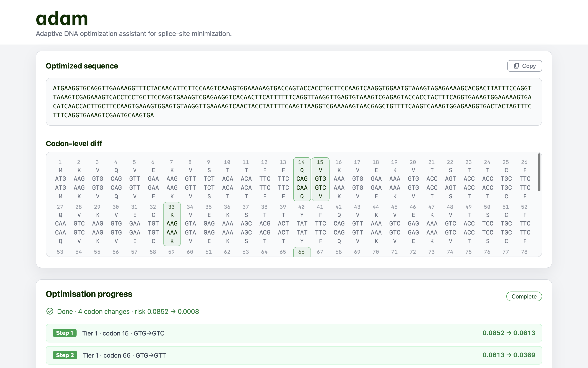Image resolution: width=588 pixels, height=368 pixels.
Task: Click codon 27 CAA cell
Action: pos(60,224)
